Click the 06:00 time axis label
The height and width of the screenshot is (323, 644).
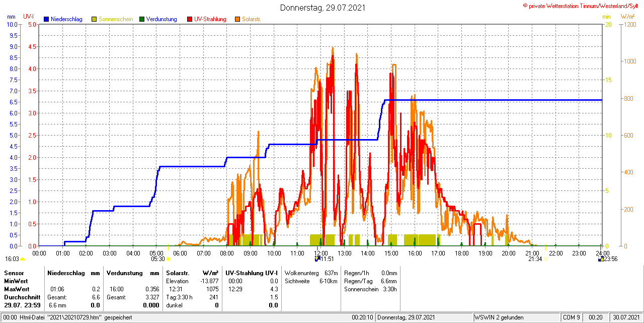tap(180, 252)
